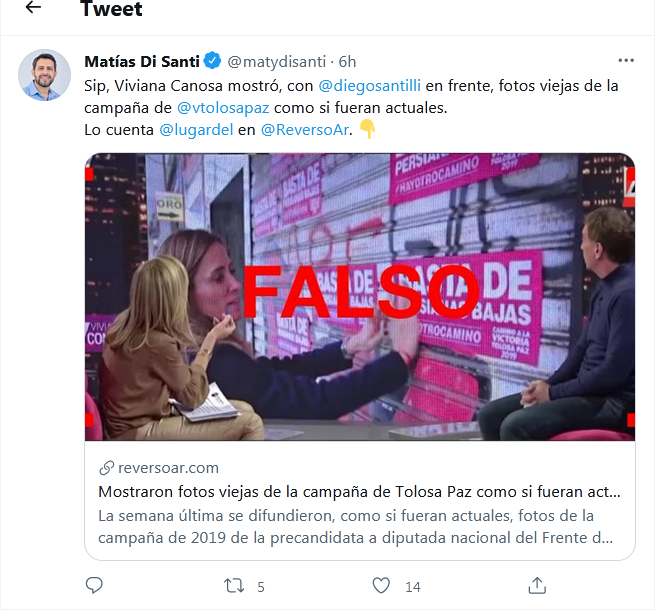
Task: Click the link chain icon beside reversoar.com
Action: click(x=106, y=468)
